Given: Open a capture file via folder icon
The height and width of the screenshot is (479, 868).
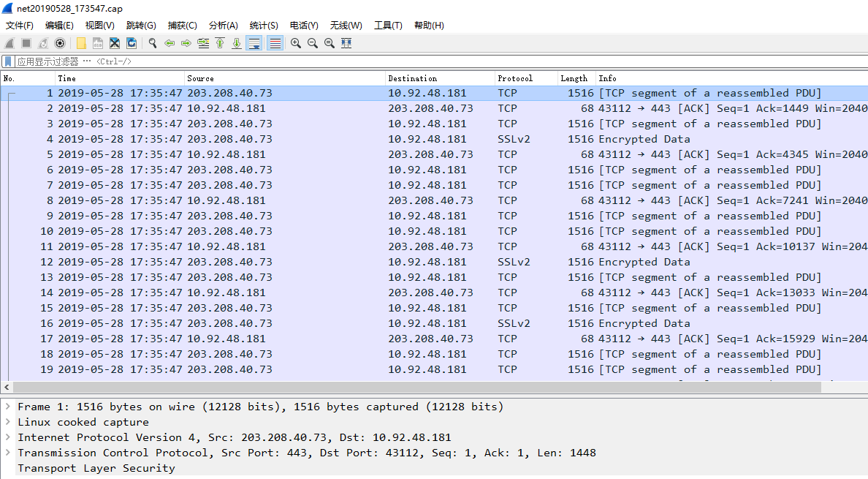Looking at the screenshot, I should click(x=81, y=43).
